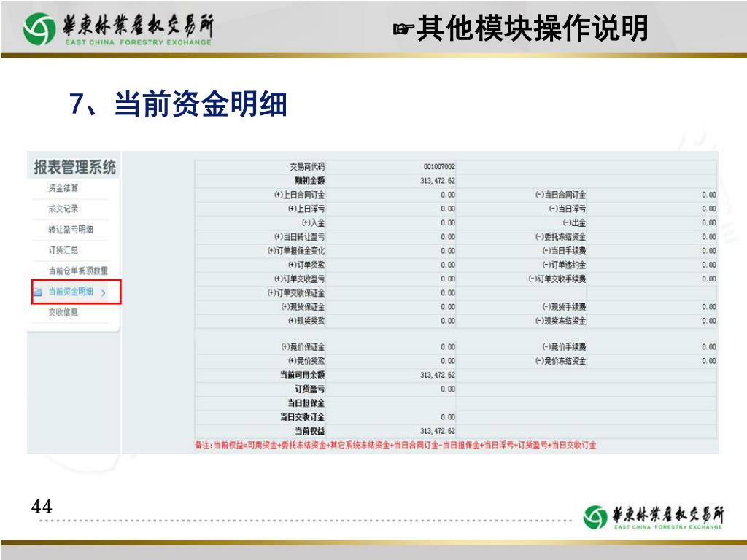Click the 期初余额 row label

coord(309,181)
